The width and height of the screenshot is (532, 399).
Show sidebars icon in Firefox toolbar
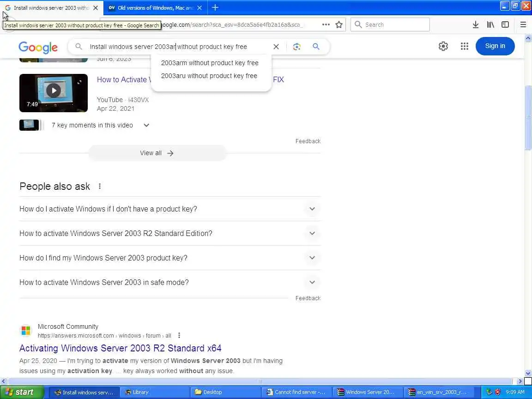[x=505, y=24]
